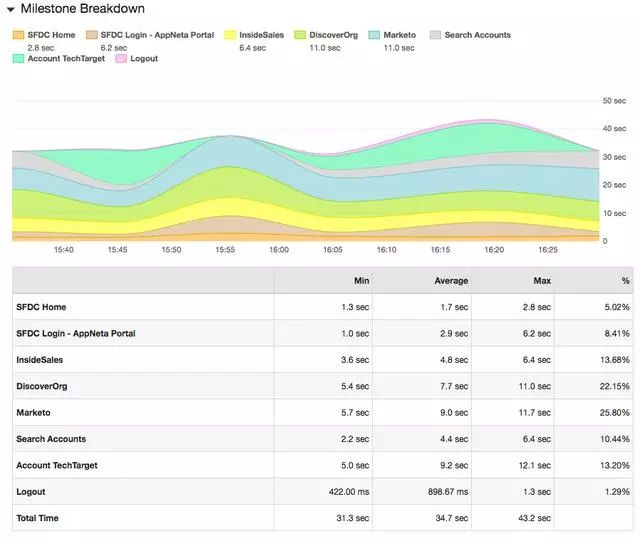640x539 pixels.
Task: Click the Search Accounts percentage 10.44% cell
Action: tap(615, 439)
